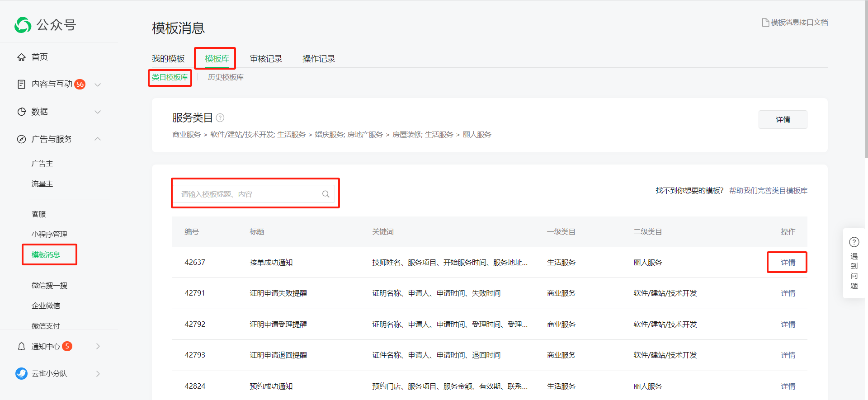Click the WeChat Official Account logo
868x400 pixels.
pyautogui.click(x=23, y=25)
